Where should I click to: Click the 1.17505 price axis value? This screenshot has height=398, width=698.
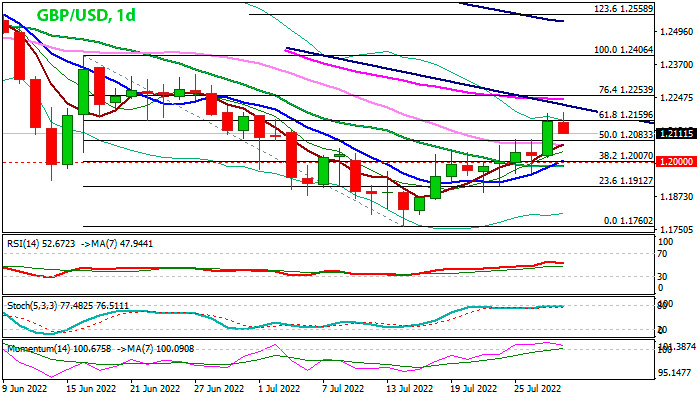[677, 230]
